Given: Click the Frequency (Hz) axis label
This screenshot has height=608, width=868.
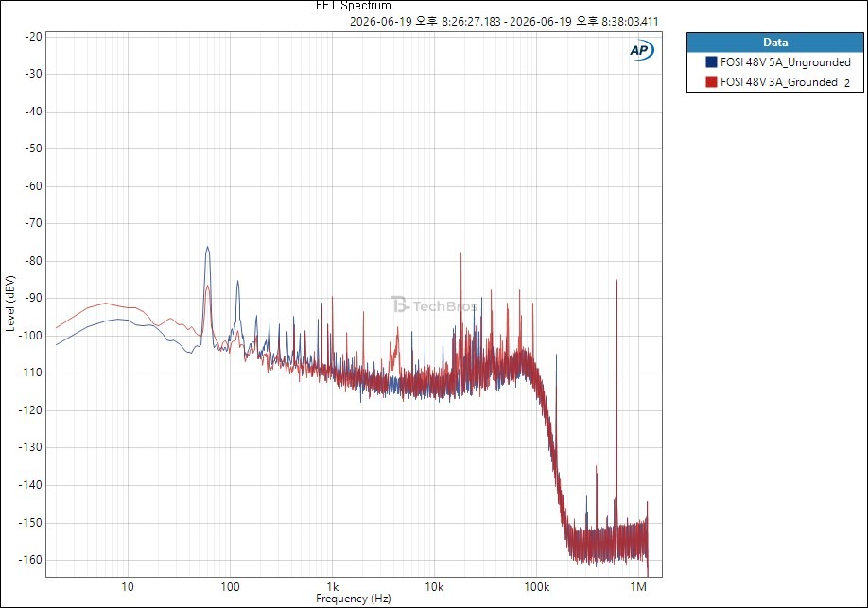Looking at the screenshot, I should [x=354, y=599].
